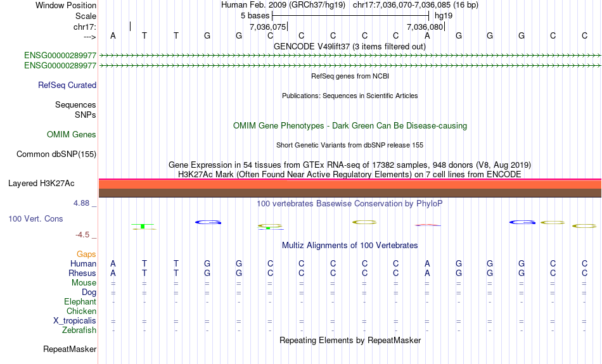This screenshot has height=364, width=602.
Task: Click the 7,036,080 ruler position marker
Action: (x=425, y=27)
